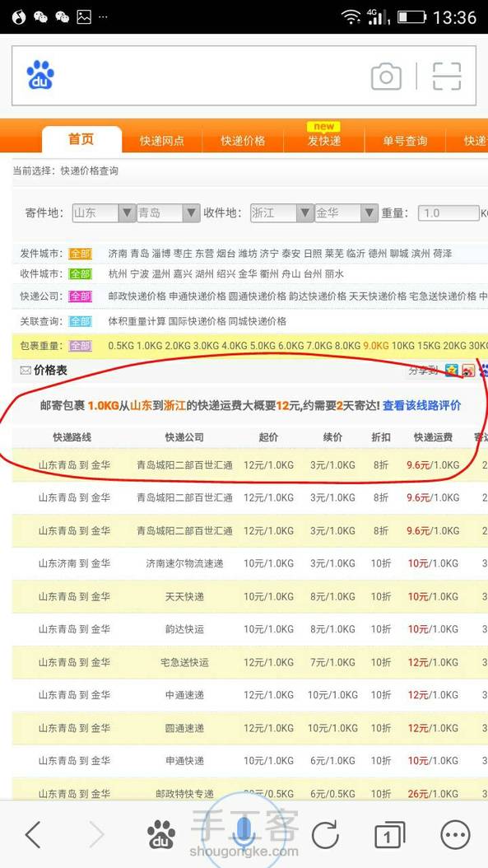Select 宁波 in 收件城市 list
Image resolution: width=488 pixels, height=868 pixels.
click(x=139, y=274)
